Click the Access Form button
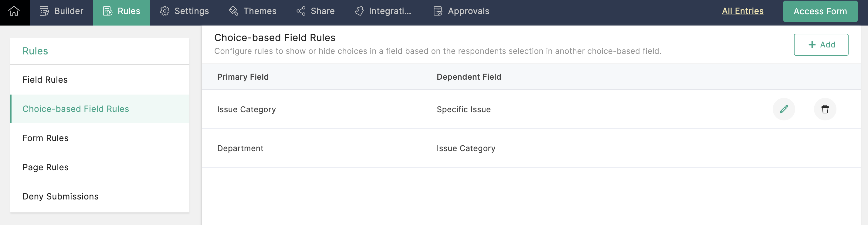Image resolution: width=868 pixels, height=225 pixels. pos(820,12)
